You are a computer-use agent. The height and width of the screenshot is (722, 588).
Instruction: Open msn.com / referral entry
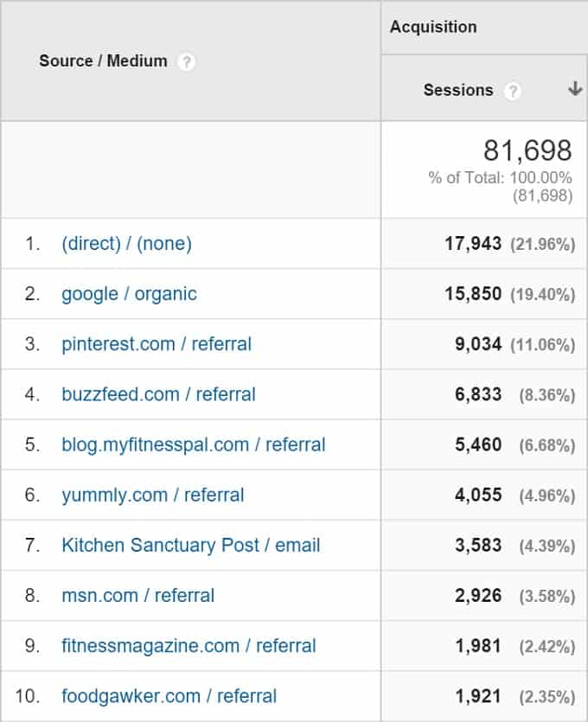click(x=138, y=596)
